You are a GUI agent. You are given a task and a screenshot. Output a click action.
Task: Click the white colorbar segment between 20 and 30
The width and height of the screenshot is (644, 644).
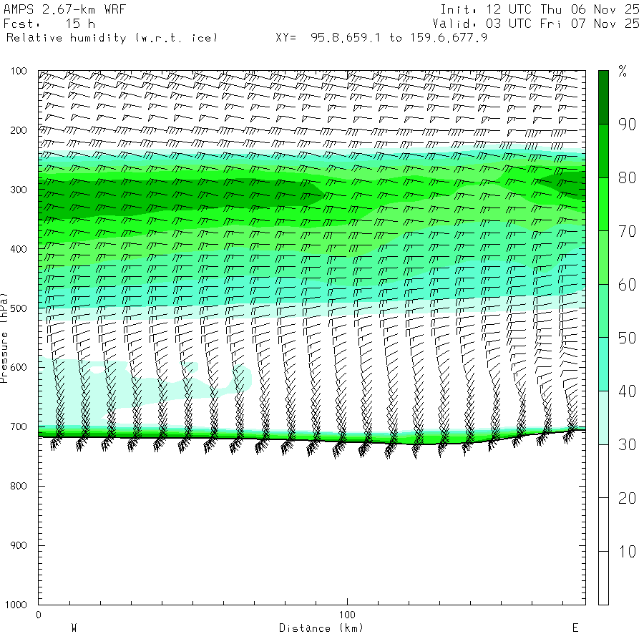point(603,471)
